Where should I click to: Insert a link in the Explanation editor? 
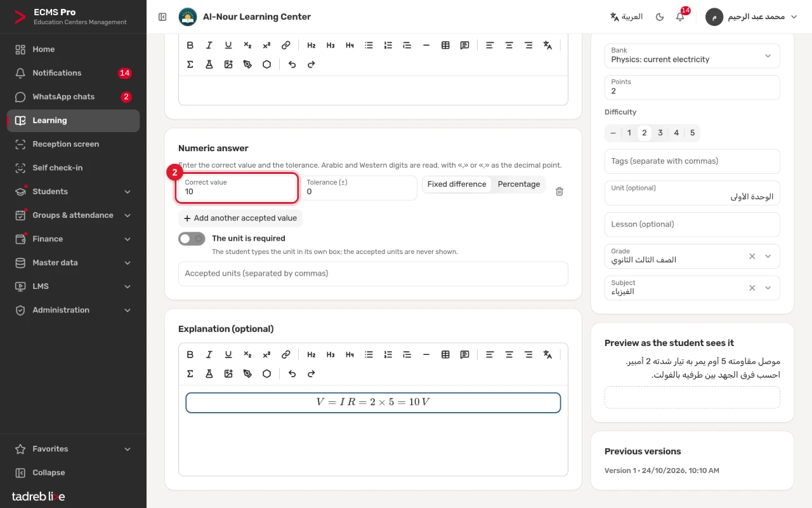[286, 354]
